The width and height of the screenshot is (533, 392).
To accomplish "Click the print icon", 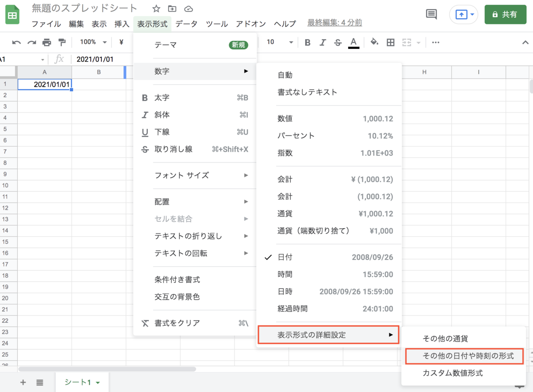I will coord(48,42).
